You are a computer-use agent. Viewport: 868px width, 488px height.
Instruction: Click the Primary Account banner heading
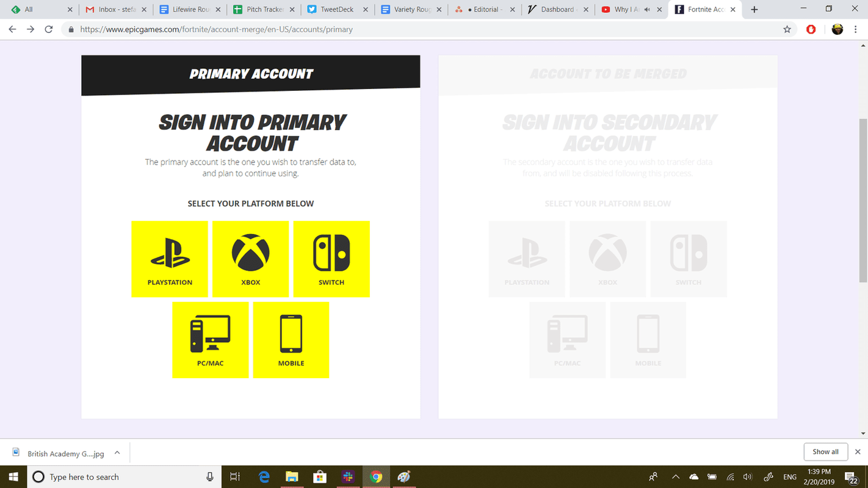(x=251, y=74)
